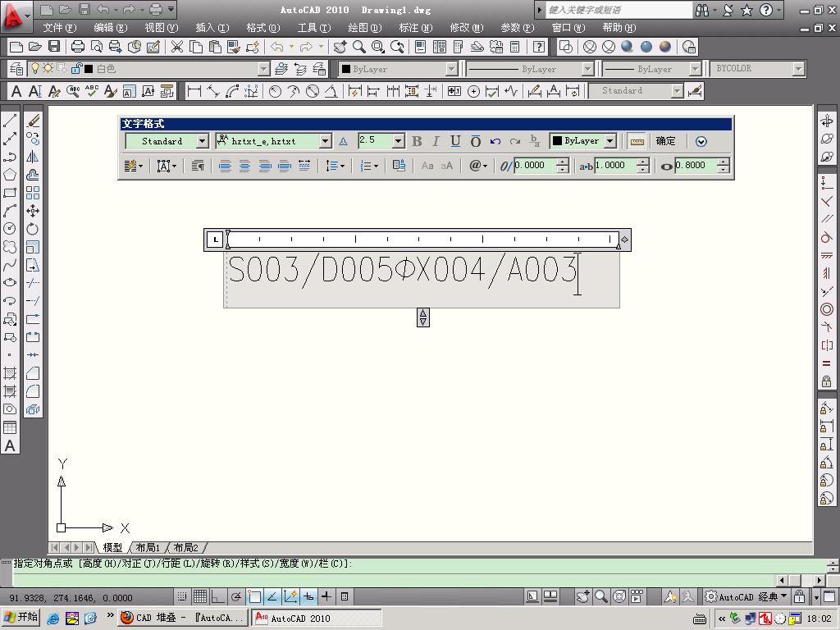Select the Rectangle draw tool
Screen dimensions: 840x630
pos(10,193)
